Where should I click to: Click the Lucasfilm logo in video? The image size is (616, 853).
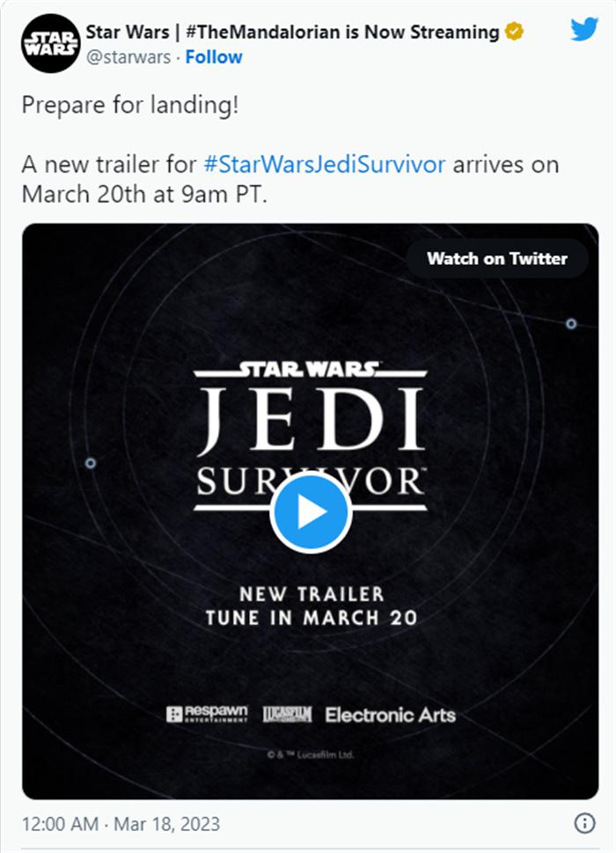pos(287,714)
